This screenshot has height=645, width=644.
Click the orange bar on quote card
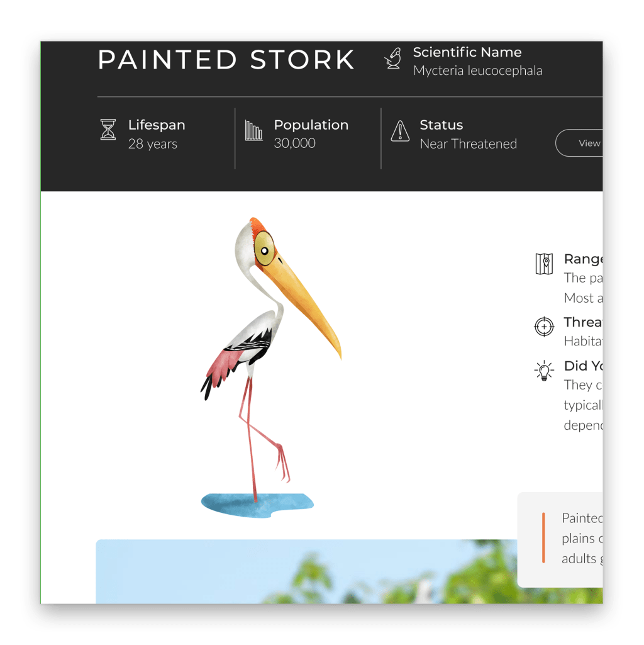point(543,537)
